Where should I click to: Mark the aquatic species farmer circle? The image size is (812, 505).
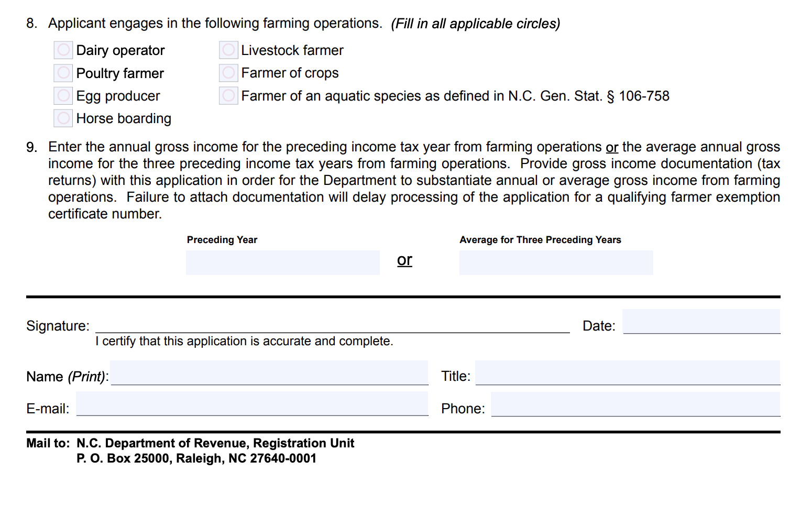228,95
